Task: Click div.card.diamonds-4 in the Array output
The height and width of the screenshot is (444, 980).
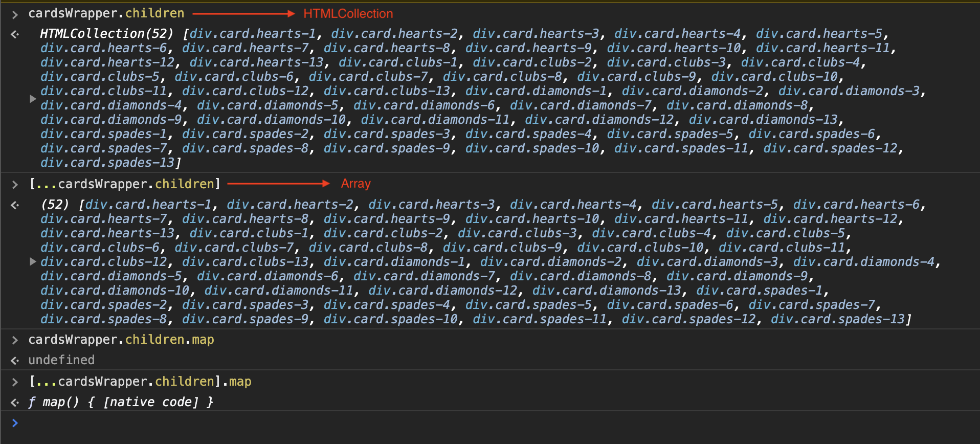Action: point(864,262)
